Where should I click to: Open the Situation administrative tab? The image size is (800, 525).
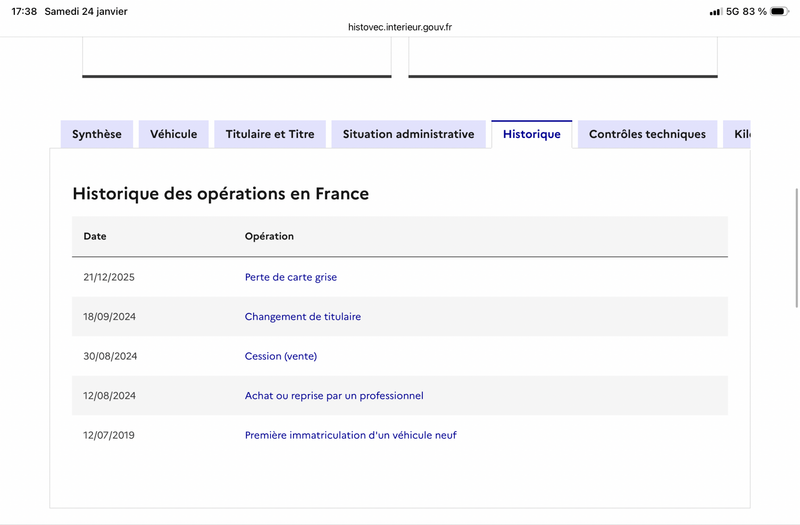[x=408, y=134]
